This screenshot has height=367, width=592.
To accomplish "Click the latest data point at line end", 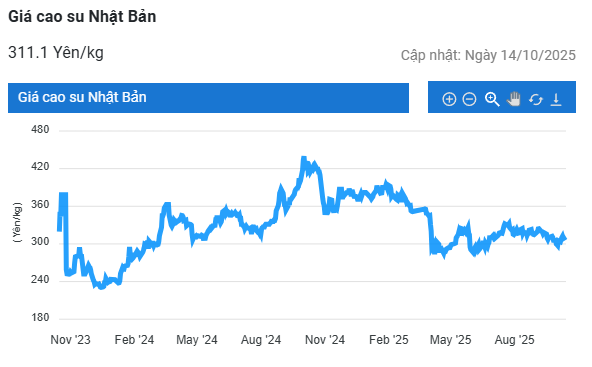I will (565, 239).
